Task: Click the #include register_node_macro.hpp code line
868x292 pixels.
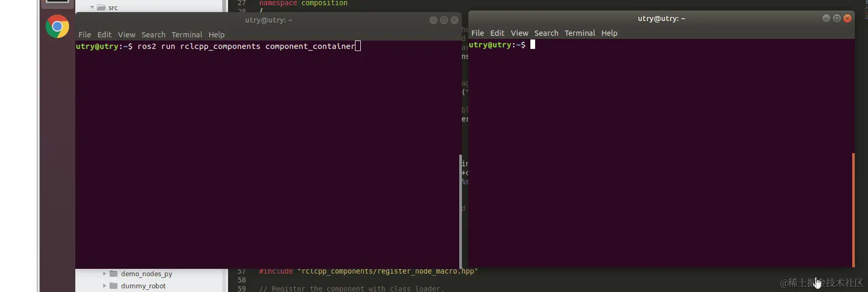Action: tap(368, 271)
